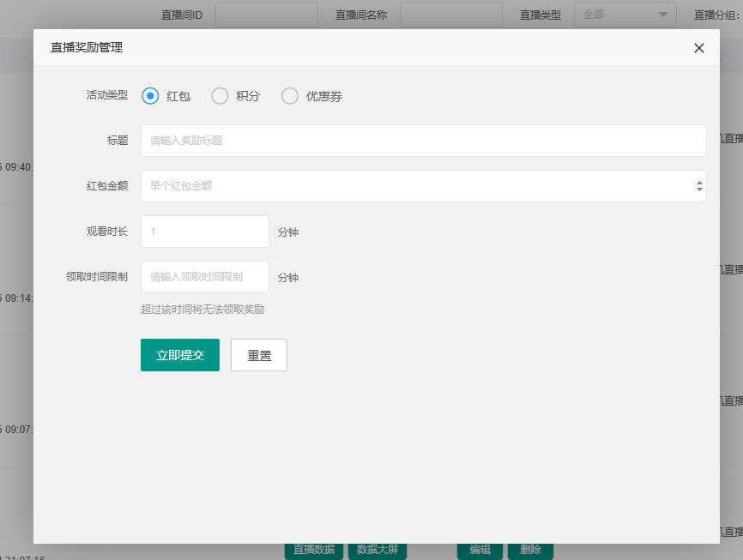Choose the 积分 radio option
Viewport: 743px width, 560px height.
[220, 96]
